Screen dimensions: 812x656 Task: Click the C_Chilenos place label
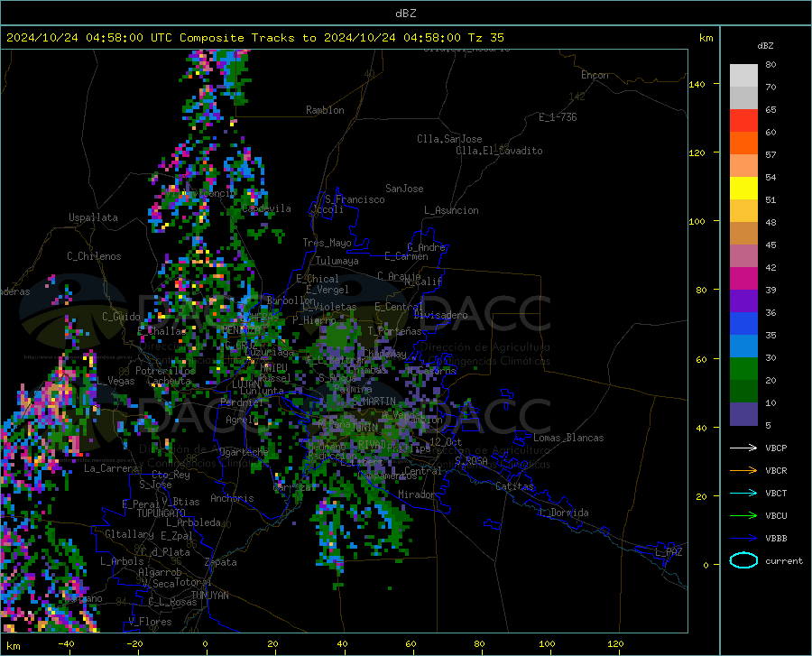click(94, 256)
